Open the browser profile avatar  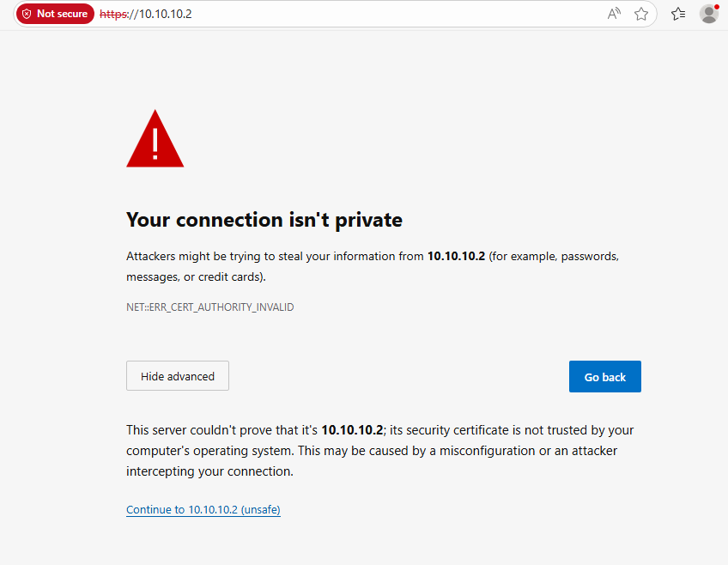[708, 14]
